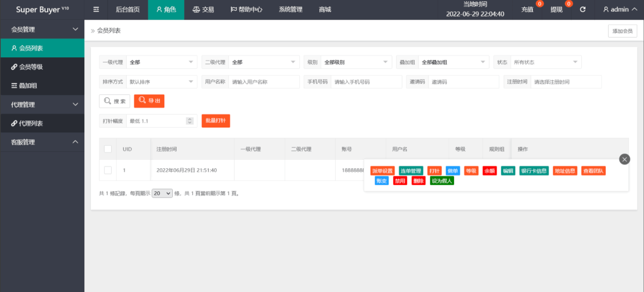
Task: Click the refresh icon in top bar
Action: click(x=583, y=10)
